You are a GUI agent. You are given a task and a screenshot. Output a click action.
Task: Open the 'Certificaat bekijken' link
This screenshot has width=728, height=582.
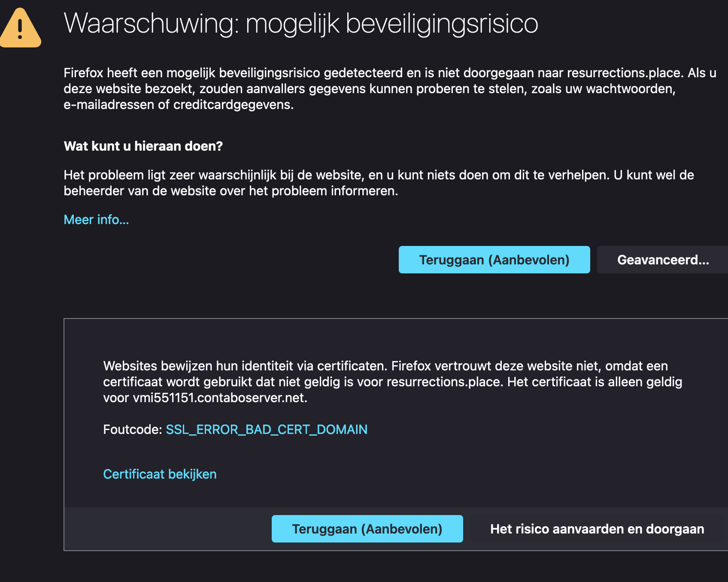[160, 474]
